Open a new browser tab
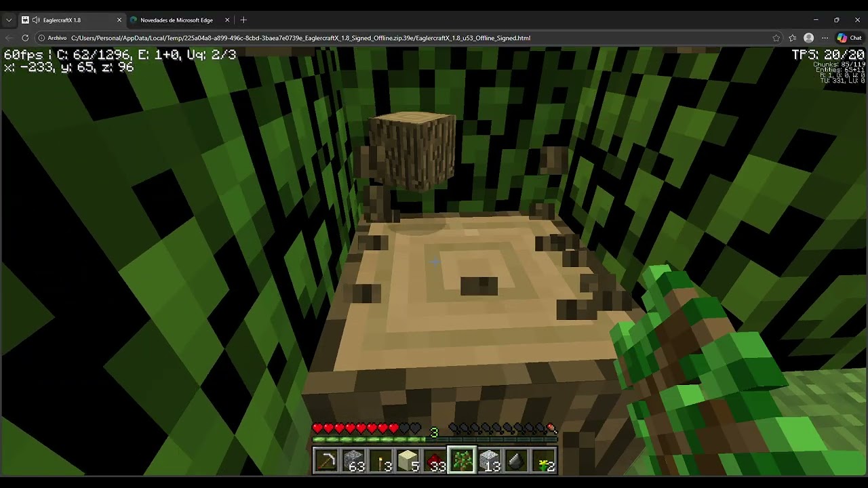The image size is (868, 488). tap(243, 20)
